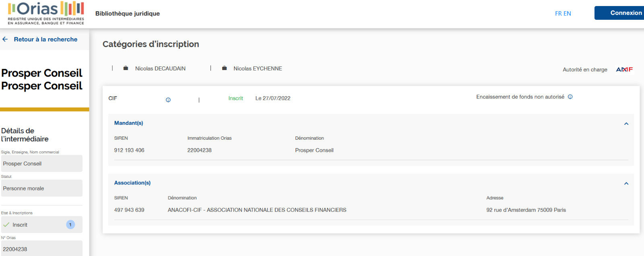Click the Mandant(s) section header
This screenshot has height=256, width=644.
[129, 123]
